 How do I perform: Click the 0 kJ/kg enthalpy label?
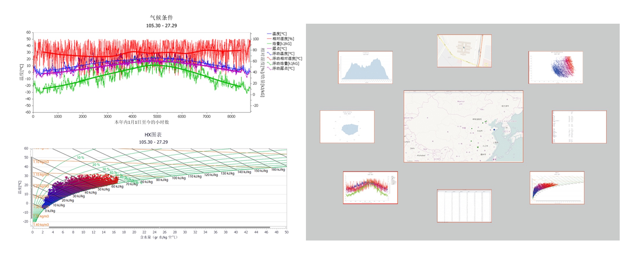(x=50, y=211)
